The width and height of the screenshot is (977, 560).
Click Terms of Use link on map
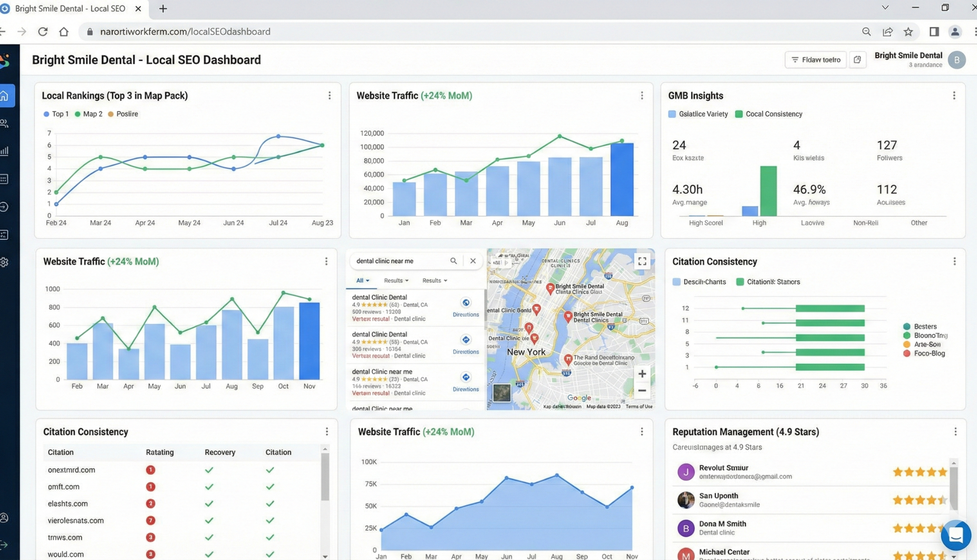[639, 407]
